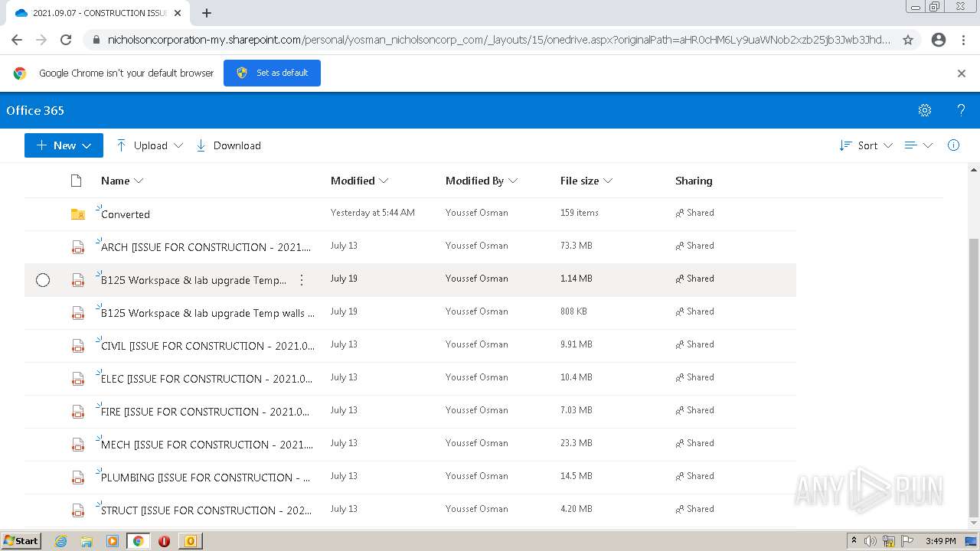Click the Office 365 header label
Screen dimensions: 980x551
click(35, 110)
